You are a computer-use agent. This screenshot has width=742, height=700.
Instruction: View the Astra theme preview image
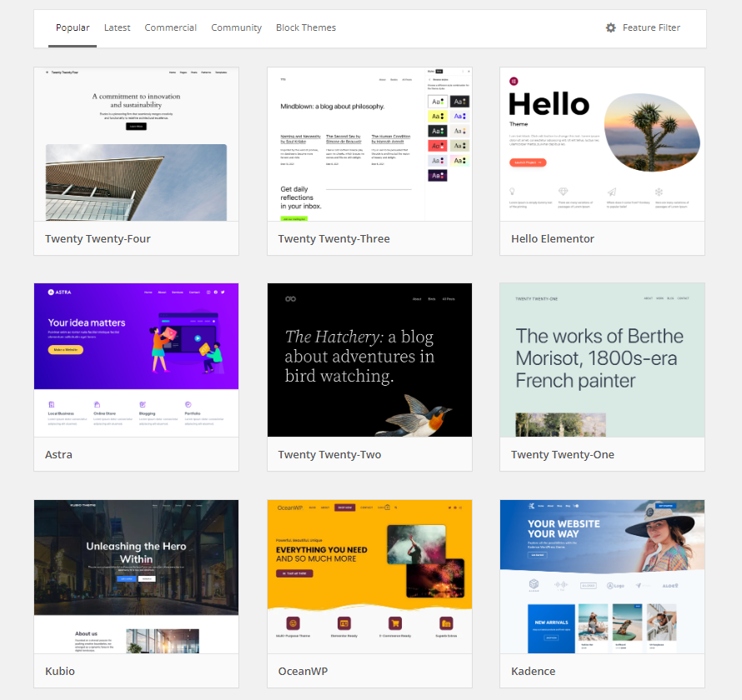[136, 360]
